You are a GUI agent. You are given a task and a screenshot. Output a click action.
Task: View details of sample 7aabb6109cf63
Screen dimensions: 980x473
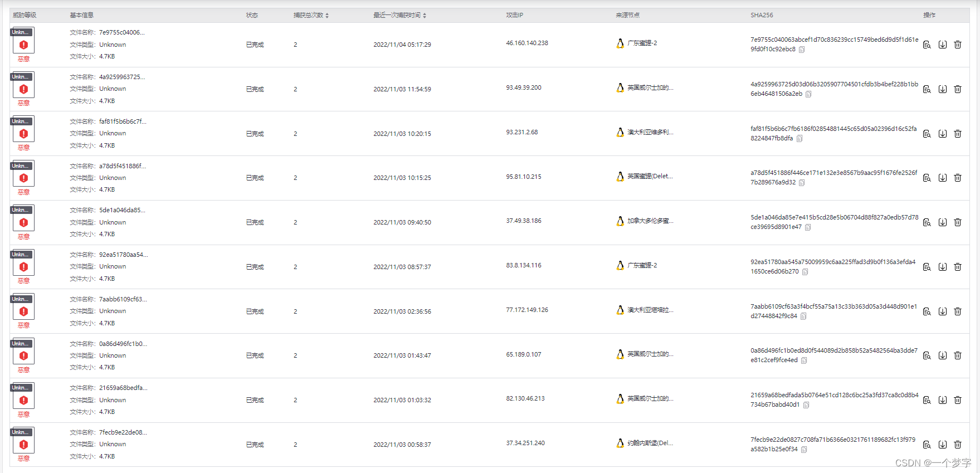click(x=927, y=311)
